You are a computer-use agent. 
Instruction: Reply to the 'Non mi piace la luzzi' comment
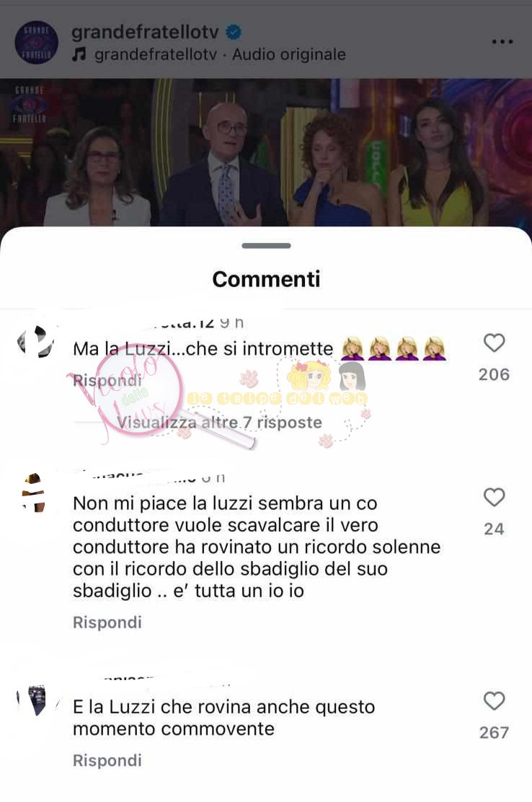[107, 622]
